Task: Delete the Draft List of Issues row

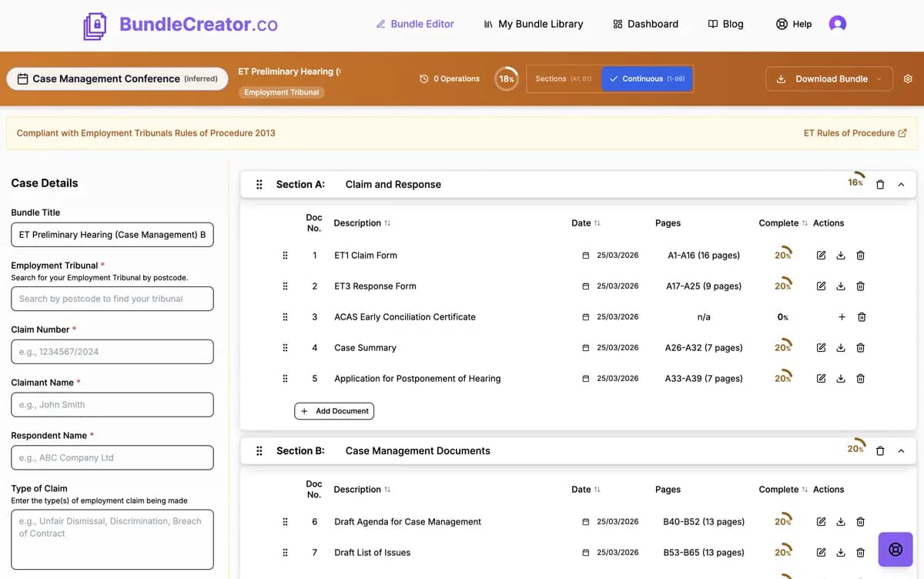Action: pos(861,553)
